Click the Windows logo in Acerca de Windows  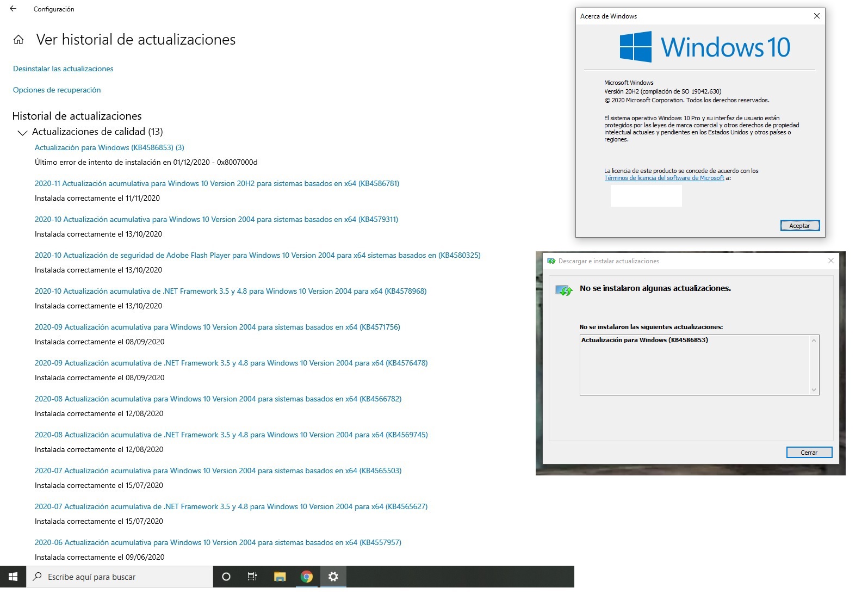636,47
